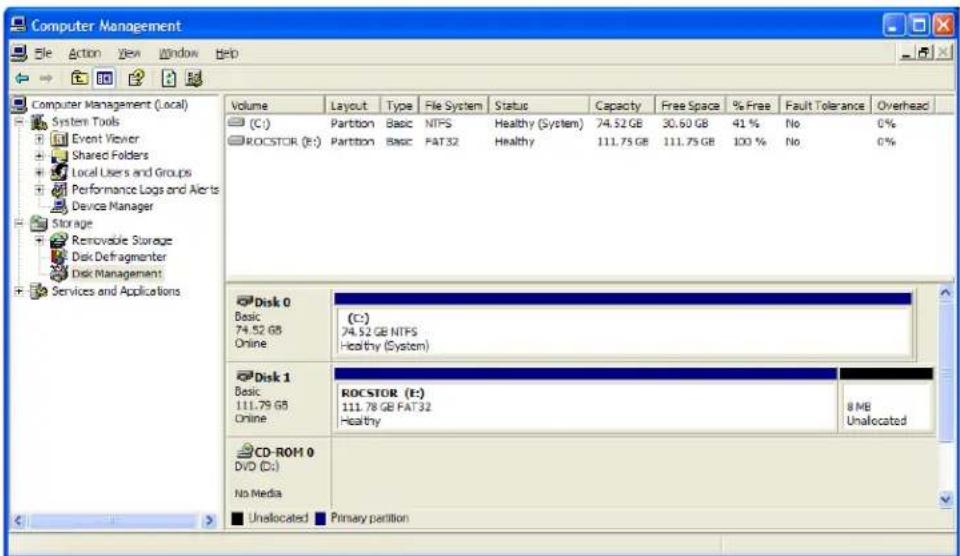960x556 pixels.
Task: Sort by the Layout column header
Action: click(352, 105)
